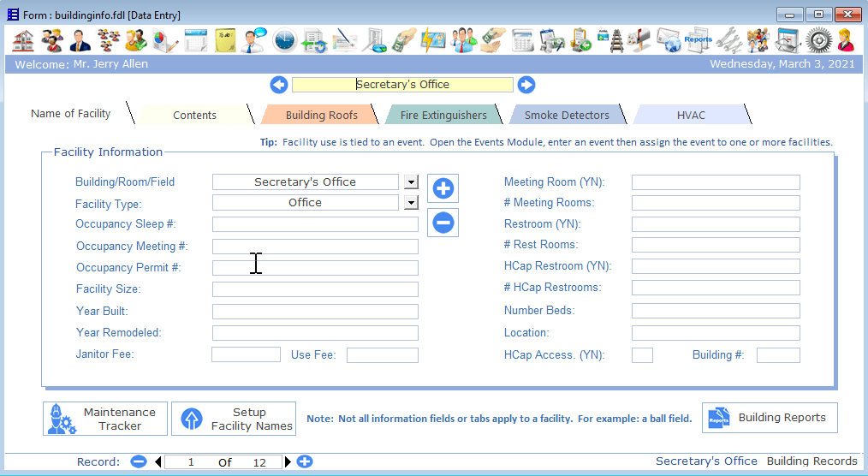The width and height of the screenshot is (868, 476).
Task: Click the Location field
Action: click(x=716, y=333)
